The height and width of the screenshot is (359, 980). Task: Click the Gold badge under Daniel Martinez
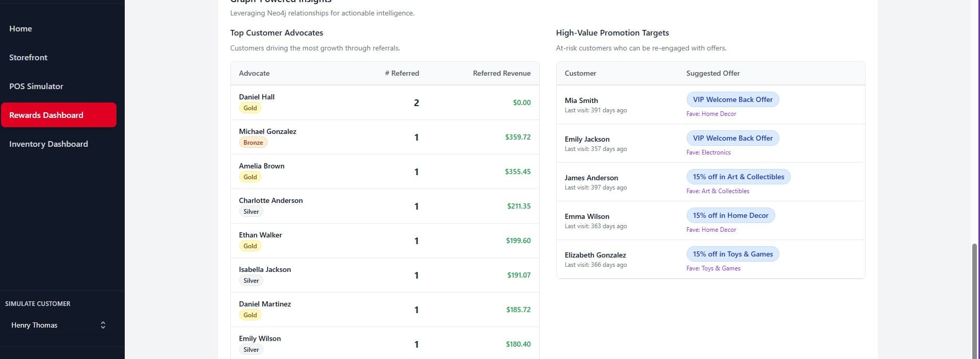coord(250,315)
